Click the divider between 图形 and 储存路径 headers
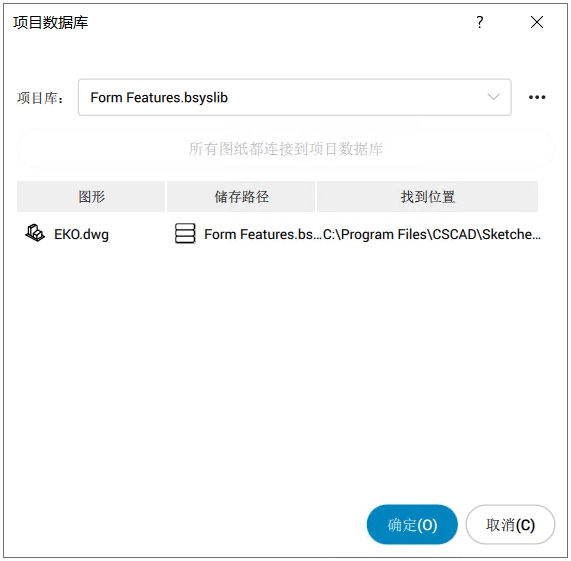Viewport: 571px width, 561px height. [166, 197]
